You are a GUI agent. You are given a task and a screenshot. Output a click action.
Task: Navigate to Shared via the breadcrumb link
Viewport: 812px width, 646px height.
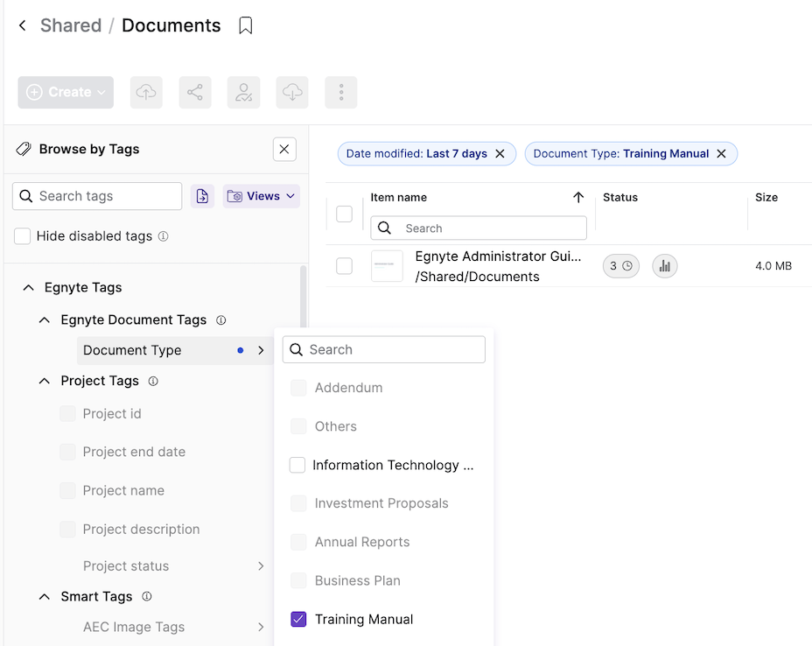[x=70, y=25]
